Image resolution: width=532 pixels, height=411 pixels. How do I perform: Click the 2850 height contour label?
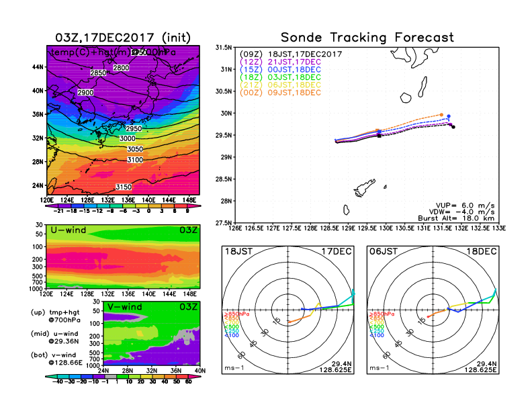pos(98,73)
